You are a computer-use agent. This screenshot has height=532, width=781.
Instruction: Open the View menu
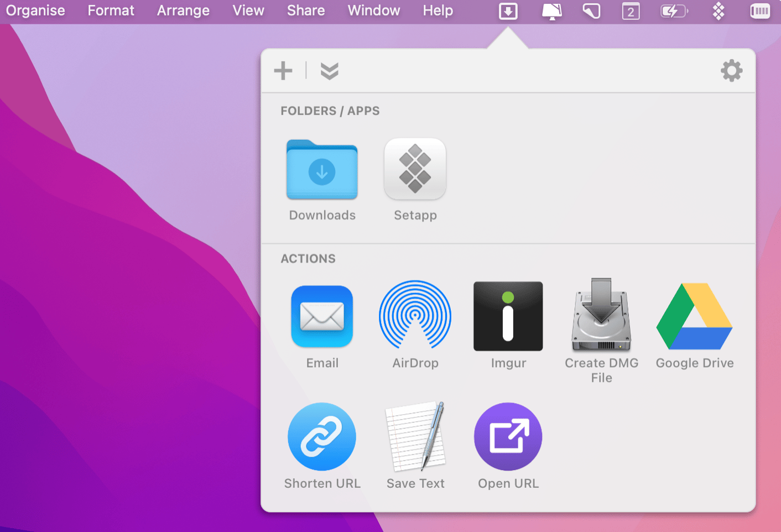pyautogui.click(x=248, y=11)
